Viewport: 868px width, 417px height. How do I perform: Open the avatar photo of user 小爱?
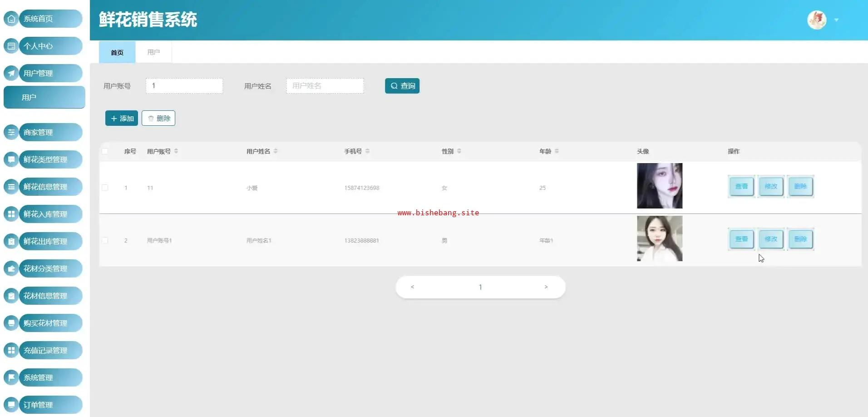coord(660,186)
